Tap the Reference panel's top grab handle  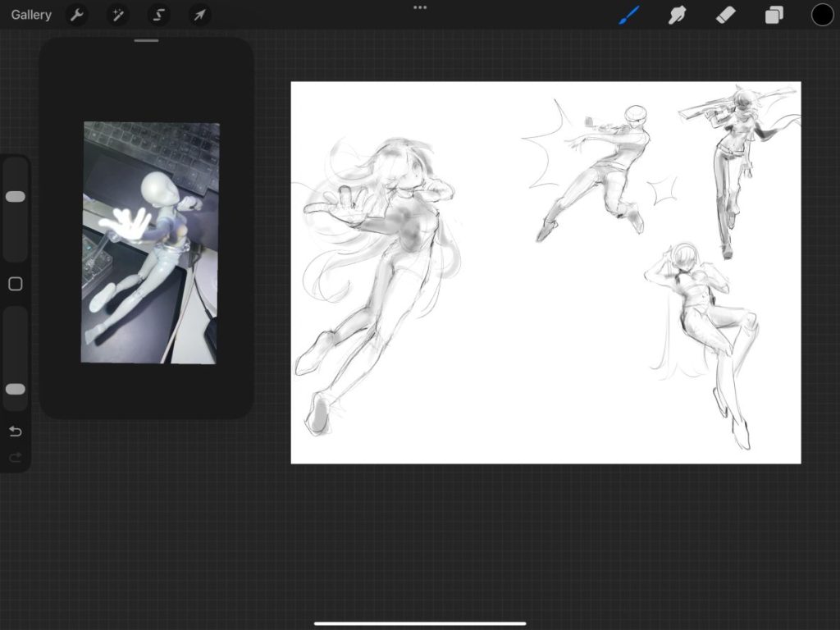coord(147,40)
